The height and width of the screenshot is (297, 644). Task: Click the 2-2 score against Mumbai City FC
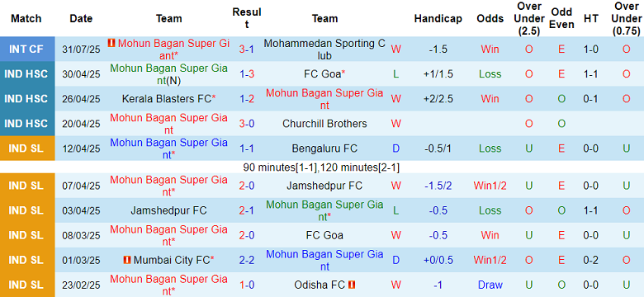pyautogui.click(x=247, y=260)
